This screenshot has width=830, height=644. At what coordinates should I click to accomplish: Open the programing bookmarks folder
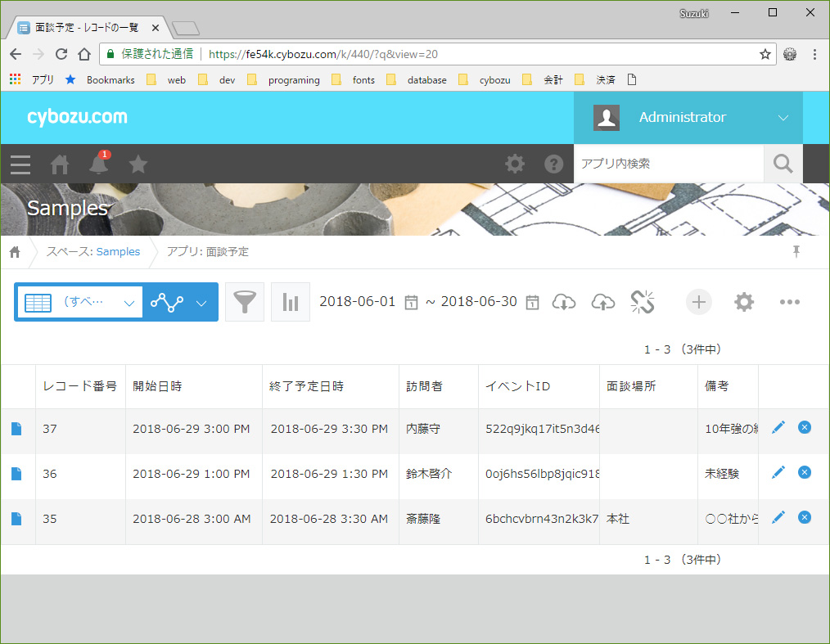click(284, 80)
